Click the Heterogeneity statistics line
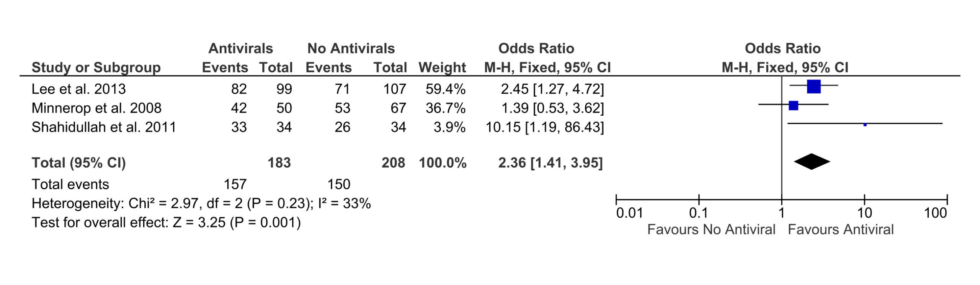980x285 pixels. point(201,203)
